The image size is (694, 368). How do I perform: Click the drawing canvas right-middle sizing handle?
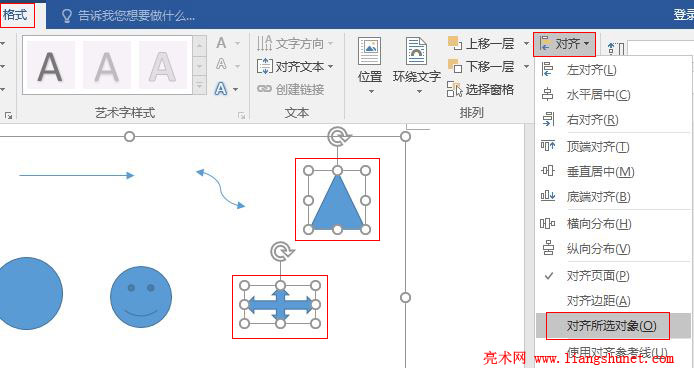[405, 297]
